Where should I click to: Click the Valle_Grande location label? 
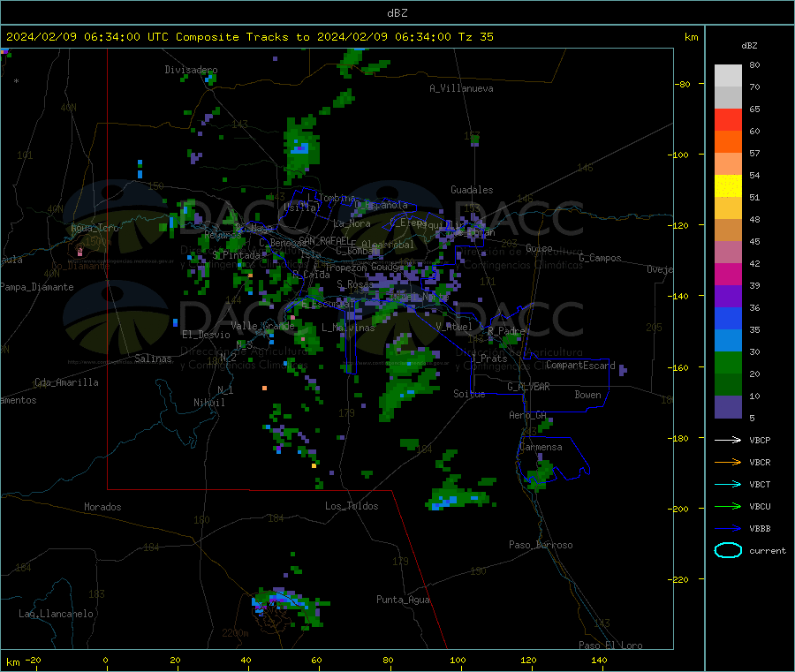262,326
